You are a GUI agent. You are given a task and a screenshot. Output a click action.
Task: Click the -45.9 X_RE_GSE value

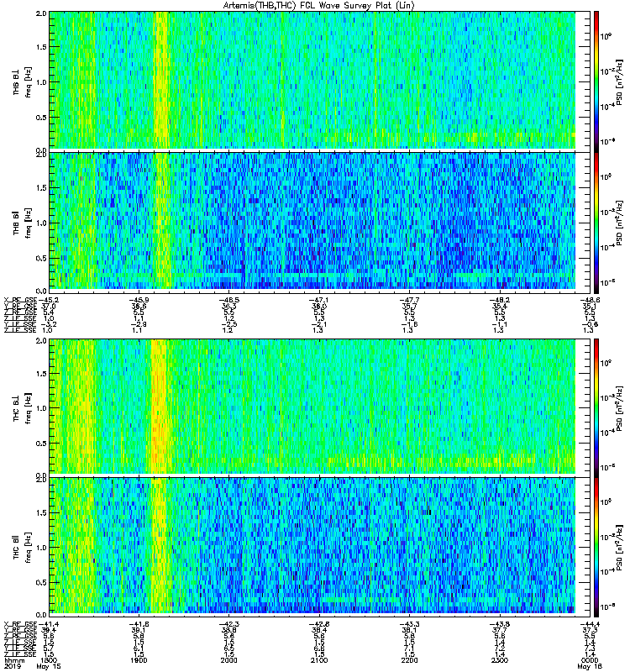tap(139, 300)
